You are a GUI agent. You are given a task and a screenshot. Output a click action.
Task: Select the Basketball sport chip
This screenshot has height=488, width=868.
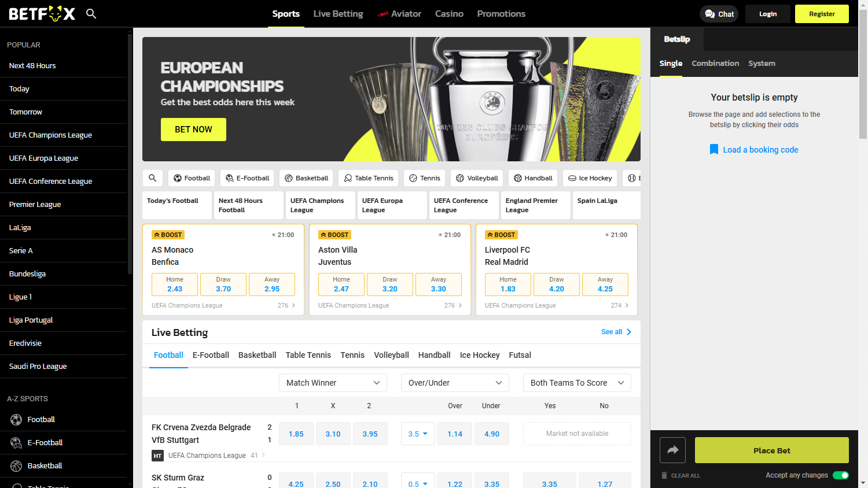coord(307,178)
